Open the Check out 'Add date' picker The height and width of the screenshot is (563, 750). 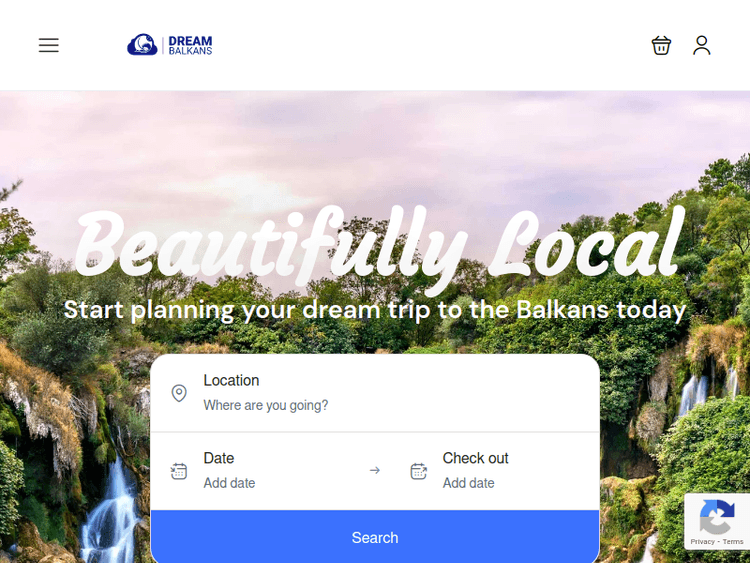coord(468,483)
